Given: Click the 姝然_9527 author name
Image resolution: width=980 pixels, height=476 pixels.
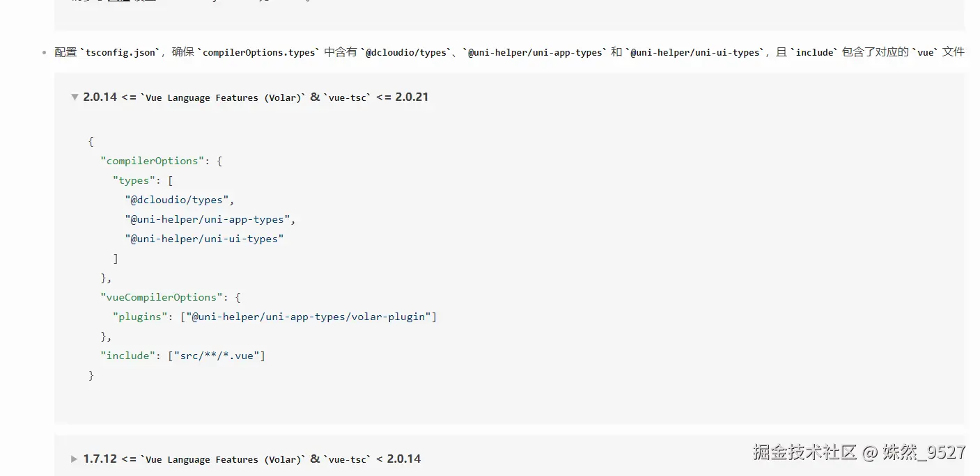Looking at the screenshot, I should pyautogui.click(x=924, y=452).
